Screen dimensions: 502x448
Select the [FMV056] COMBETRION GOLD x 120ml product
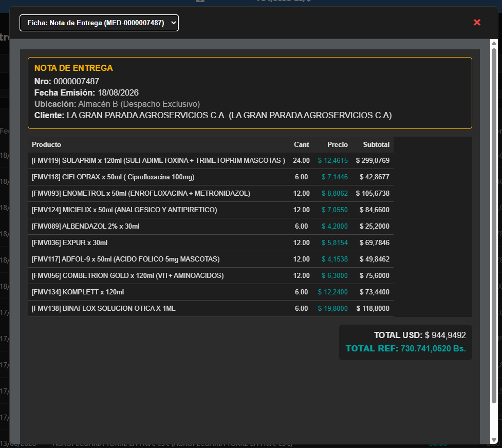coord(127,276)
